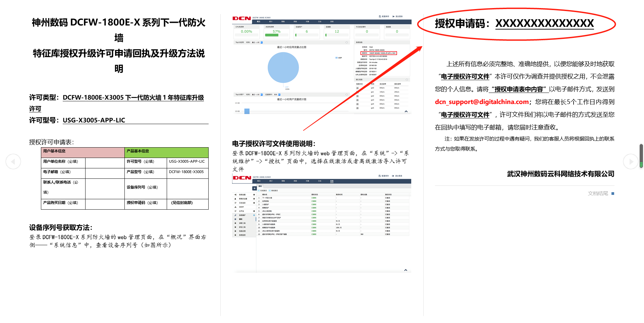
Task: Select 概况 tab in the dashboard screenshot
Action: 258,21
